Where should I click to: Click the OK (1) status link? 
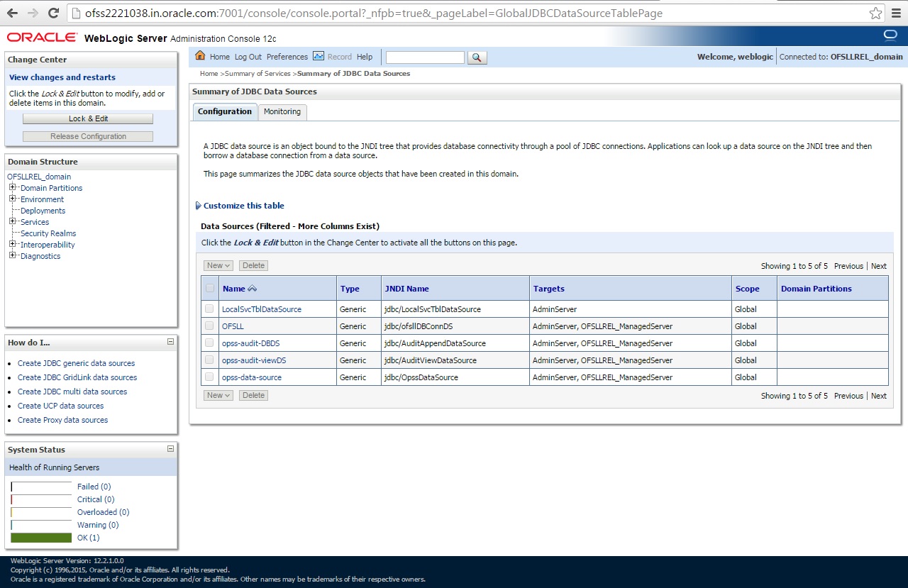pyautogui.click(x=88, y=538)
